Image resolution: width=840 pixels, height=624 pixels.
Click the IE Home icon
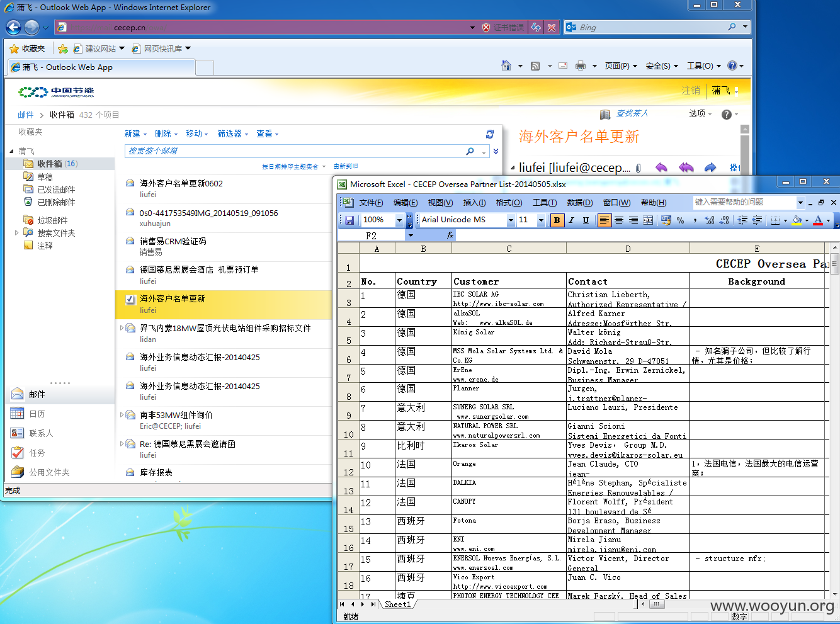(x=506, y=65)
